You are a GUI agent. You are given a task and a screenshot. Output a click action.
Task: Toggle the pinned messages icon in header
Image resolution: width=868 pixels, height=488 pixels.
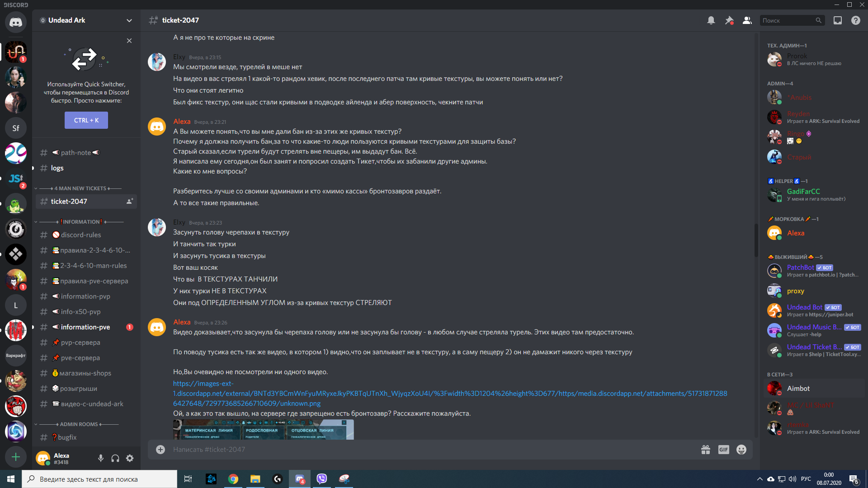click(728, 20)
